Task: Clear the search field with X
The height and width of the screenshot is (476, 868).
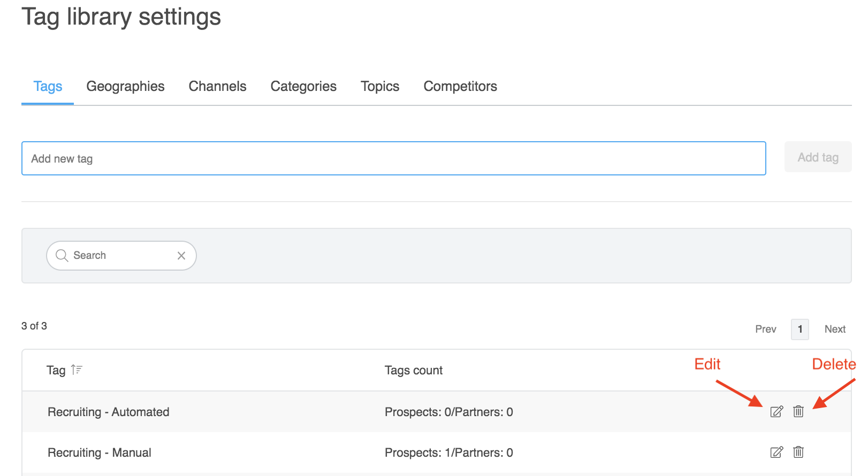Action: (181, 256)
